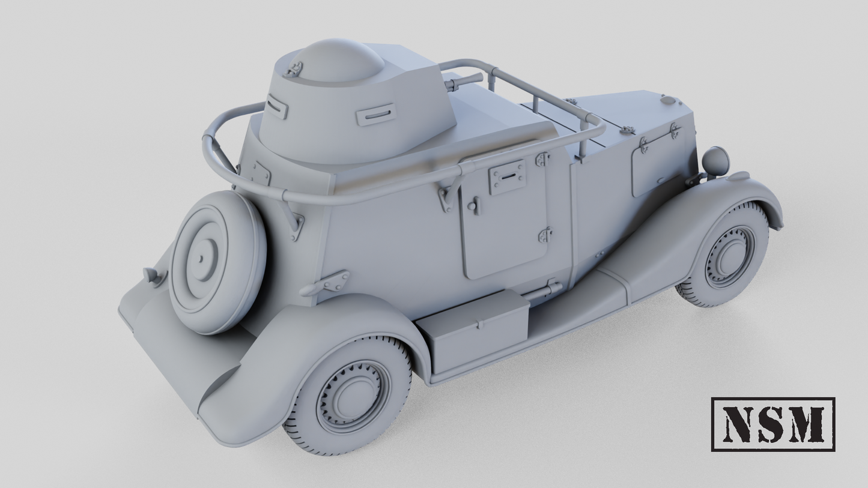Select the round front headlamp
Image resolution: width=868 pixels, height=488 pixels.
(x=715, y=161)
